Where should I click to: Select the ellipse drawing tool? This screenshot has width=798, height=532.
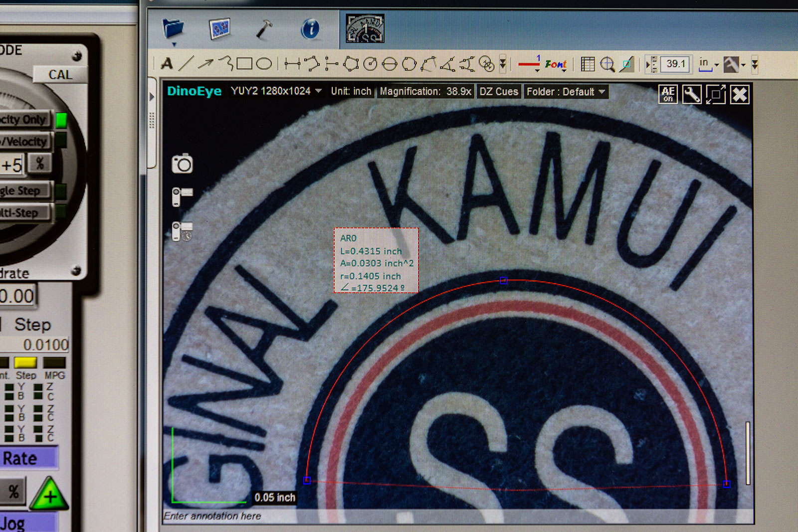264,64
